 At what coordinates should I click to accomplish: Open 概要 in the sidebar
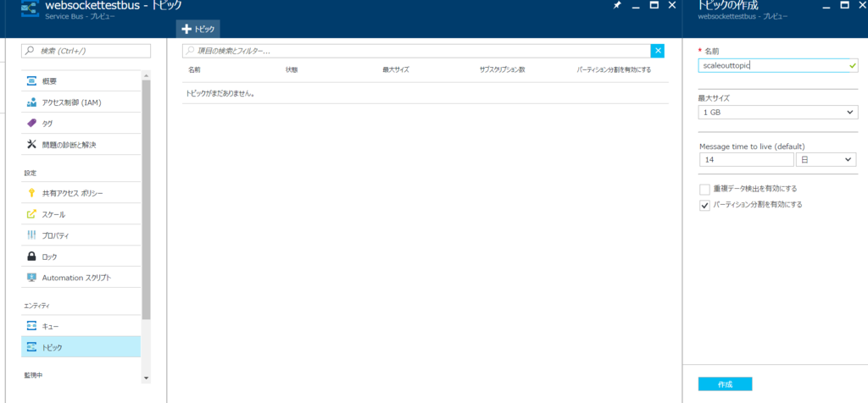tap(81, 81)
